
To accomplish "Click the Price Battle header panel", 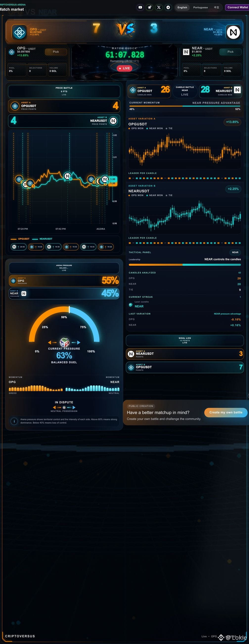I will 64,91.
